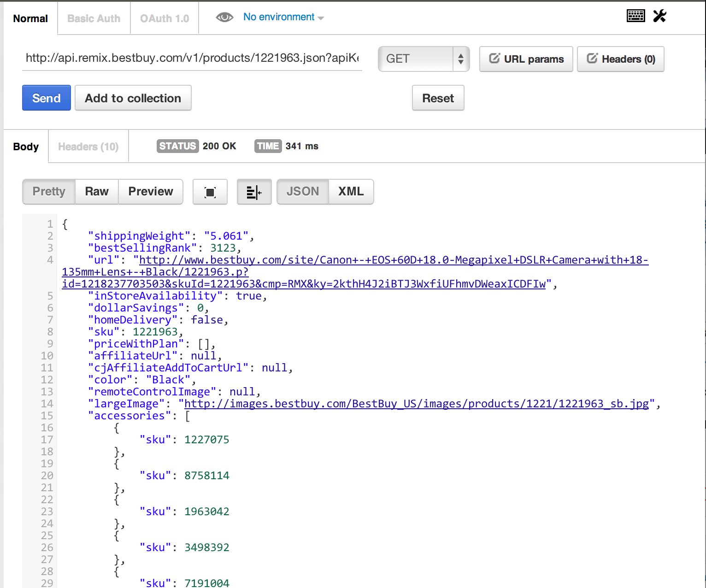Expand the response to fullscreen view
706x588 pixels.
[x=210, y=192]
